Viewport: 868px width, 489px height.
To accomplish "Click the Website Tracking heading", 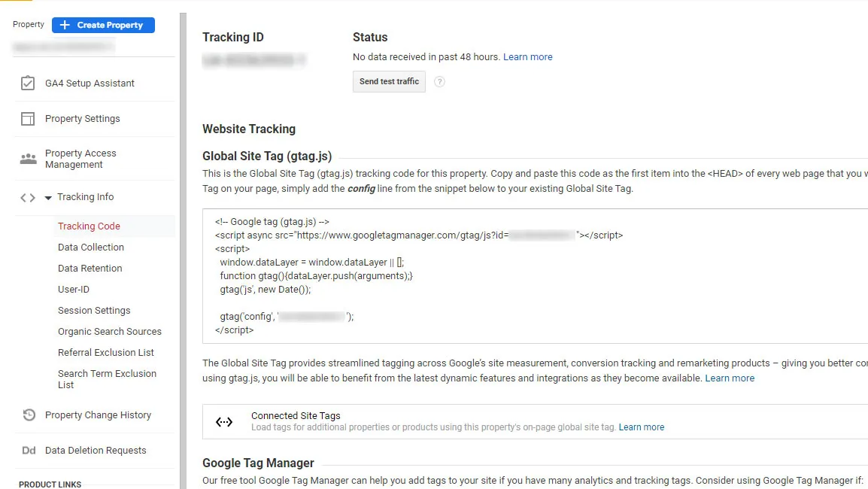I will pyautogui.click(x=249, y=129).
